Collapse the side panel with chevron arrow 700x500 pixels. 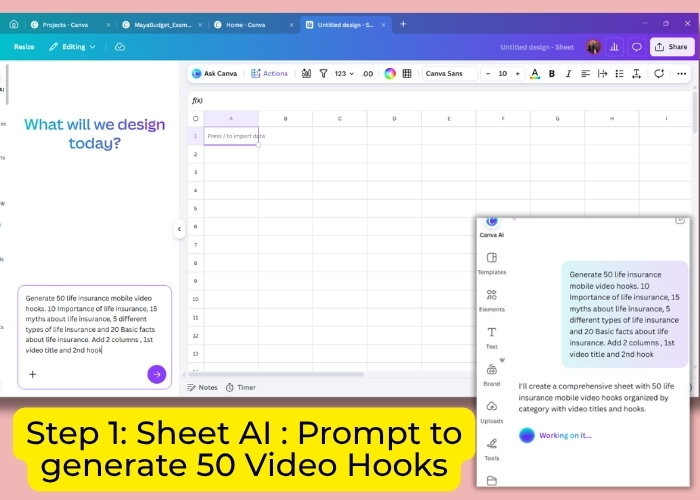pos(179,229)
